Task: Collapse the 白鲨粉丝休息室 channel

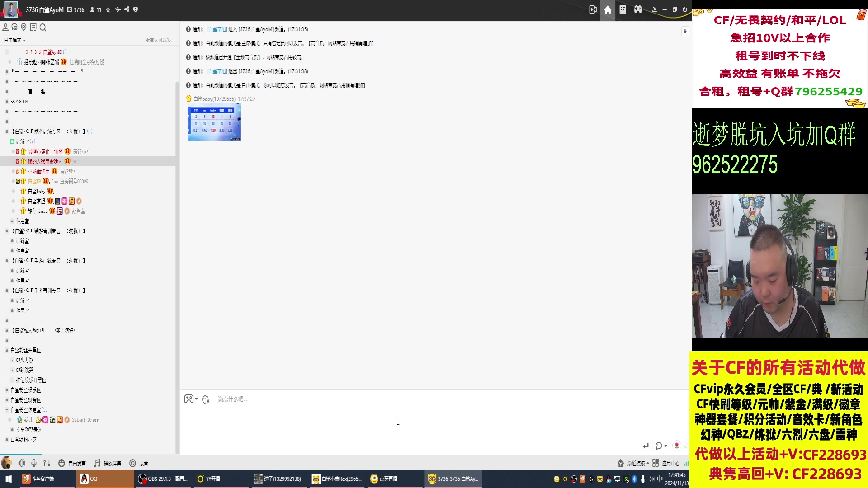Action: 7,410
